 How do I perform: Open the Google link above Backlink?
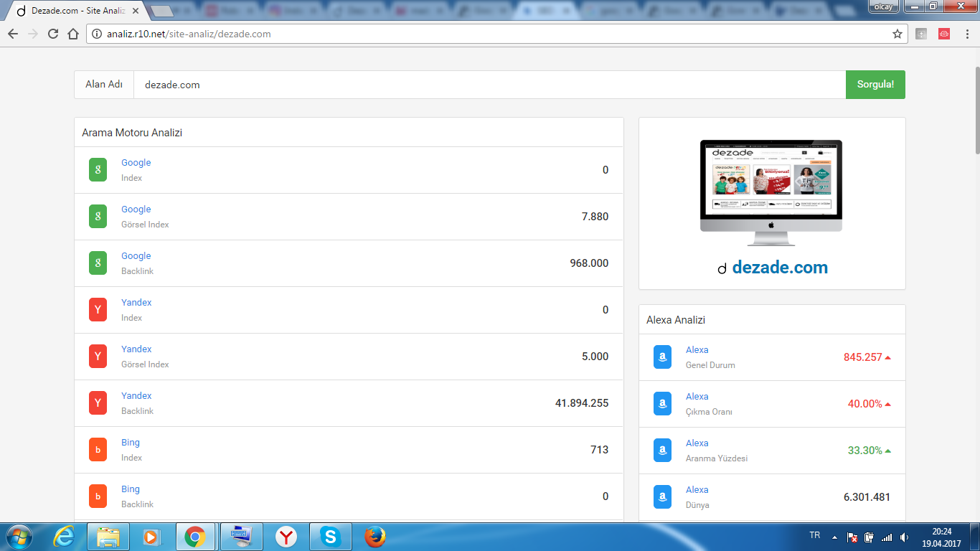pyautogui.click(x=136, y=256)
